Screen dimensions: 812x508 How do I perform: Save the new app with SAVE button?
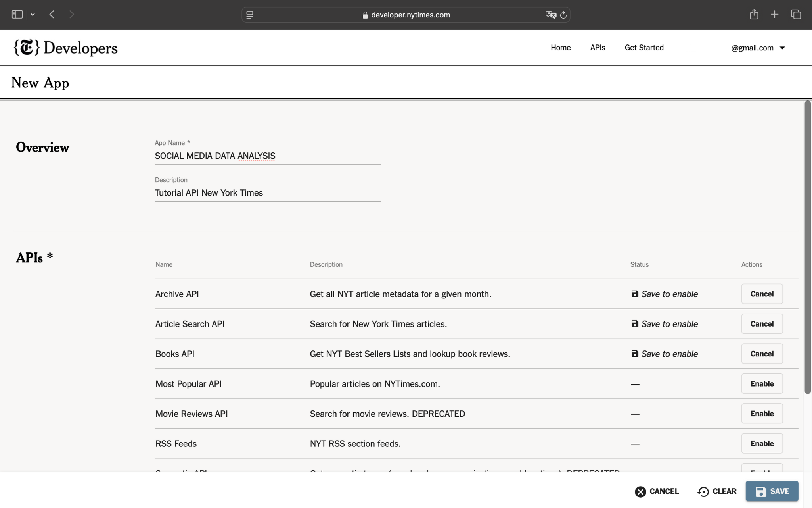tap(772, 491)
